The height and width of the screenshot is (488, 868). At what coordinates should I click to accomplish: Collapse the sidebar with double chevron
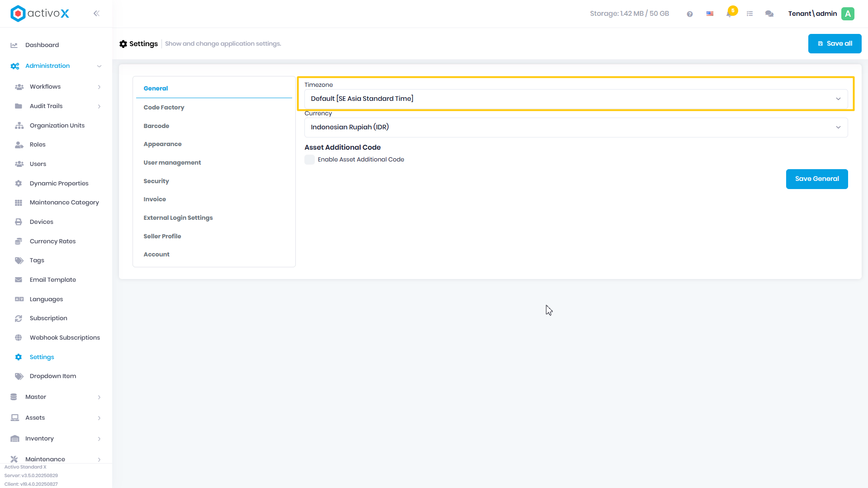coord(96,14)
